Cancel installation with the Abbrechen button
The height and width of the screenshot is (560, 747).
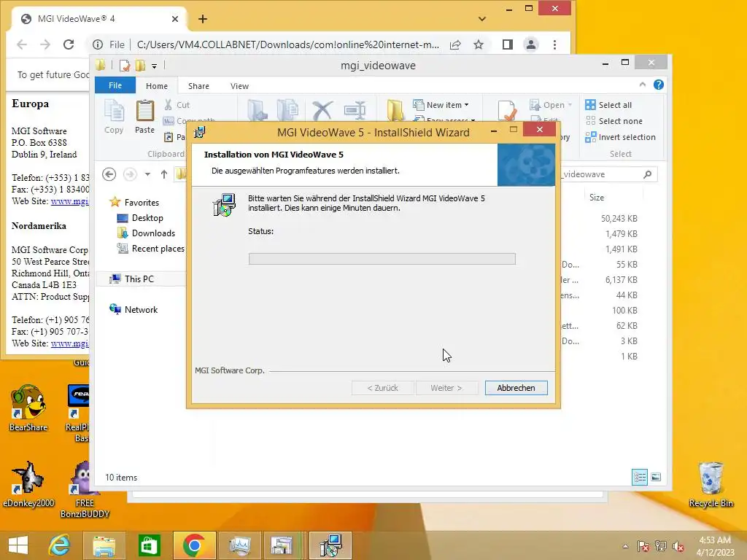coord(516,388)
